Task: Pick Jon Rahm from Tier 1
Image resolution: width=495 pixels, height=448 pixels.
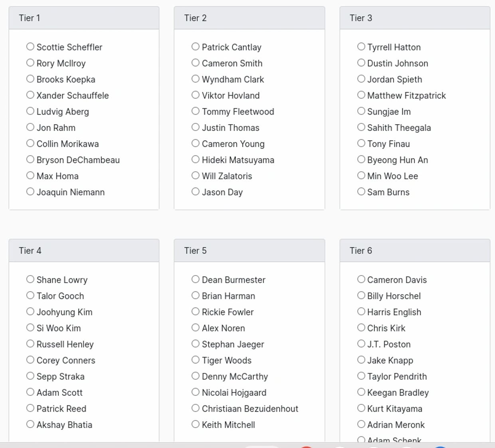Action: point(30,127)
